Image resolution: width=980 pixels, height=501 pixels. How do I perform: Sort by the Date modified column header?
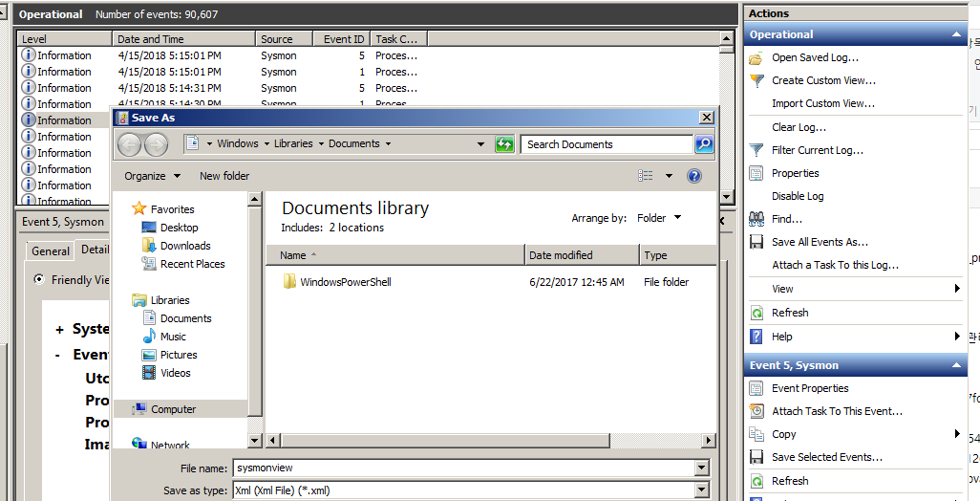click(x=582, y=255)
